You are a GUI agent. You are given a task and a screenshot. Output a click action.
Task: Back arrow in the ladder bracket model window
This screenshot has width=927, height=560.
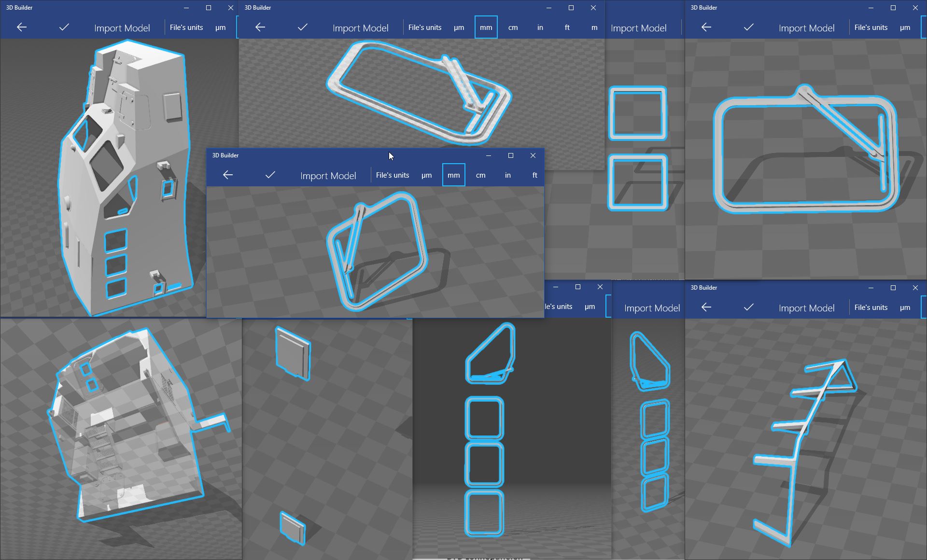pyautogui.click(x=706, y=307)
